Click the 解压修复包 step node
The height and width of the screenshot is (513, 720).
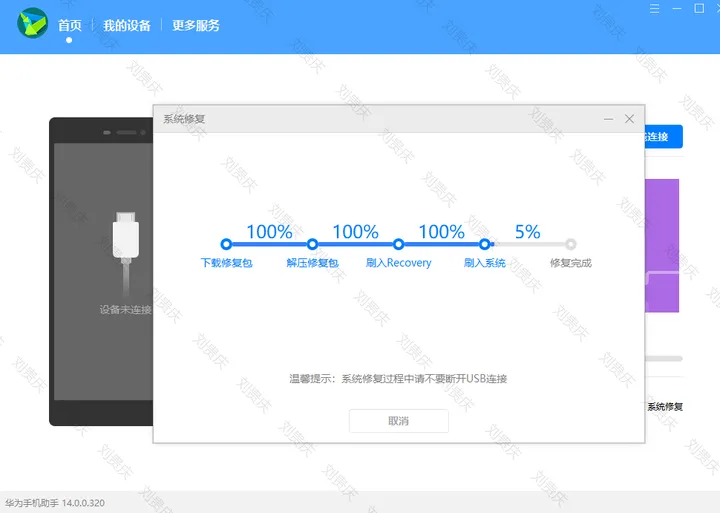(x=312, y=244)
